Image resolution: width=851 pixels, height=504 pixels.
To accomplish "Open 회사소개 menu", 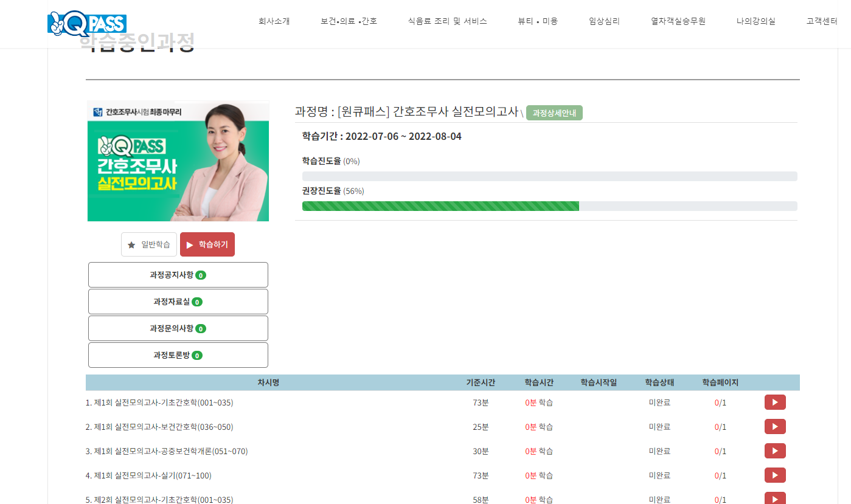I will click(x=274, y=21).
